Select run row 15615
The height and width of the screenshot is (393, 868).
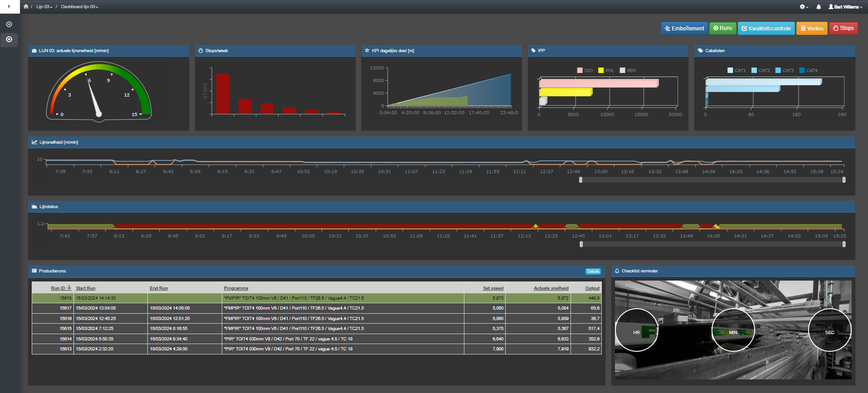point(317,329)
